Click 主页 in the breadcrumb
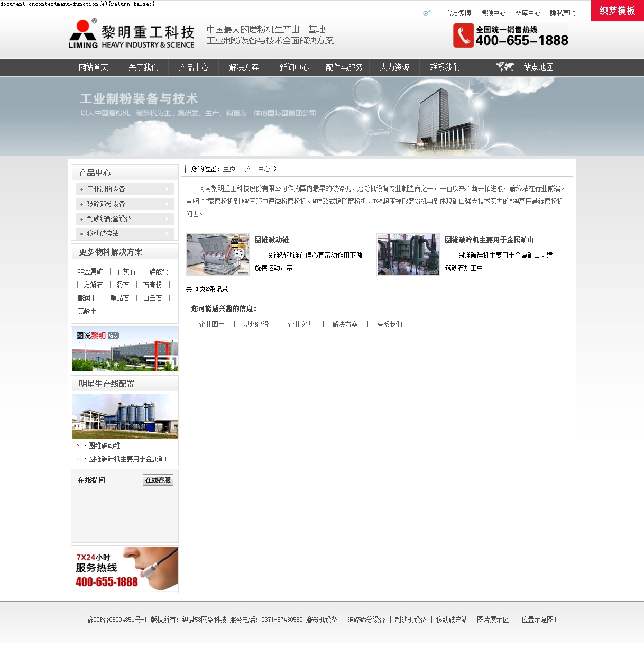The image size is (644, 646). [x=229, y=169]
